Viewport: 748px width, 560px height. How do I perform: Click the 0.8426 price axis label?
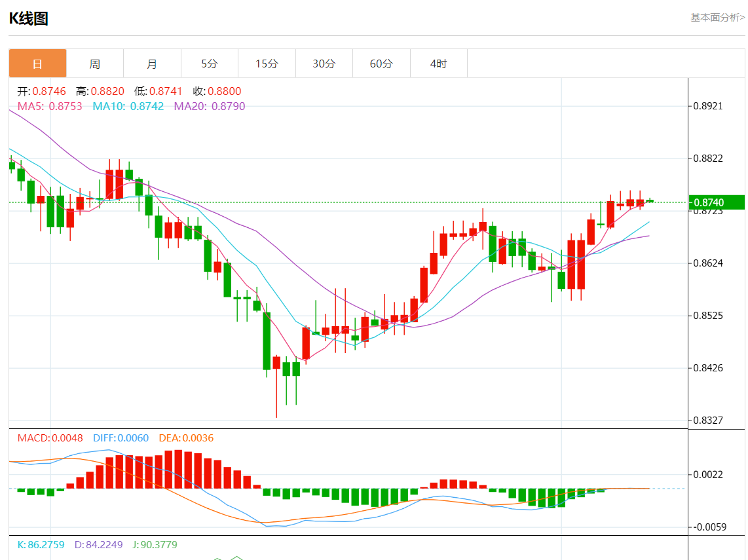pos(708,368)
